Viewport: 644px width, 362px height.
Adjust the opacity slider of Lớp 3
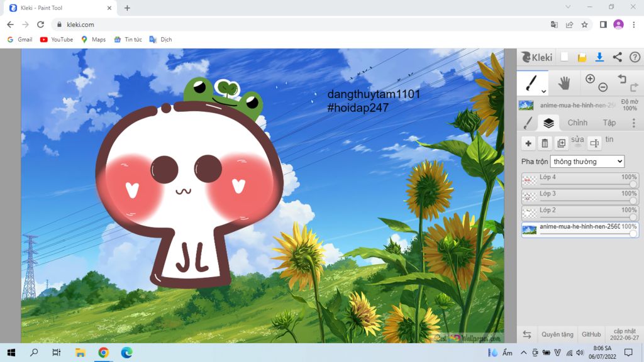(633, 201)
